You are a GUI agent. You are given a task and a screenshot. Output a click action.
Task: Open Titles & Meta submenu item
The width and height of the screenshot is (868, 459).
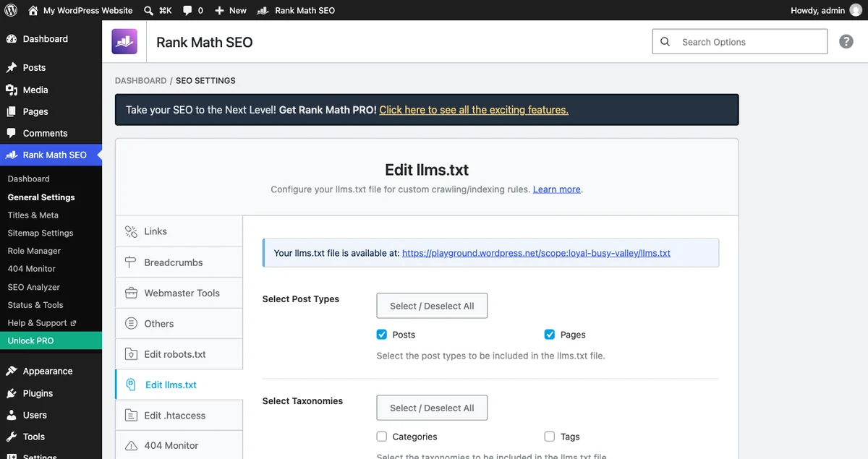click(x=33, y=215)
